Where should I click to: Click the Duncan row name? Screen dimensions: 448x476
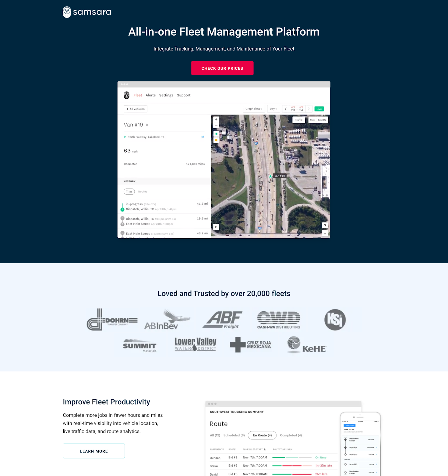click(215, 458)
